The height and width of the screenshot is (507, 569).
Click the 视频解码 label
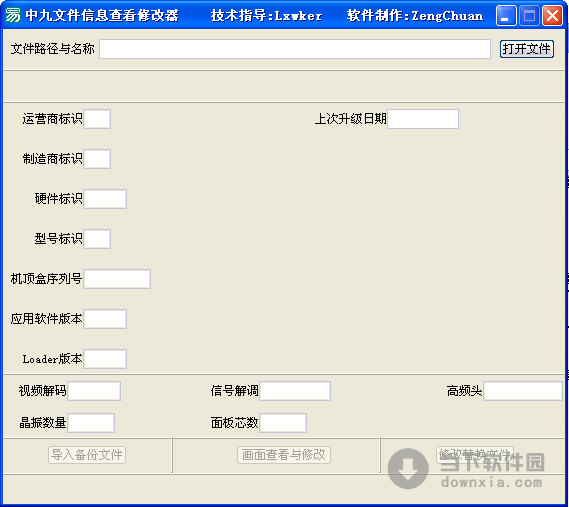(x=42, y=391)
